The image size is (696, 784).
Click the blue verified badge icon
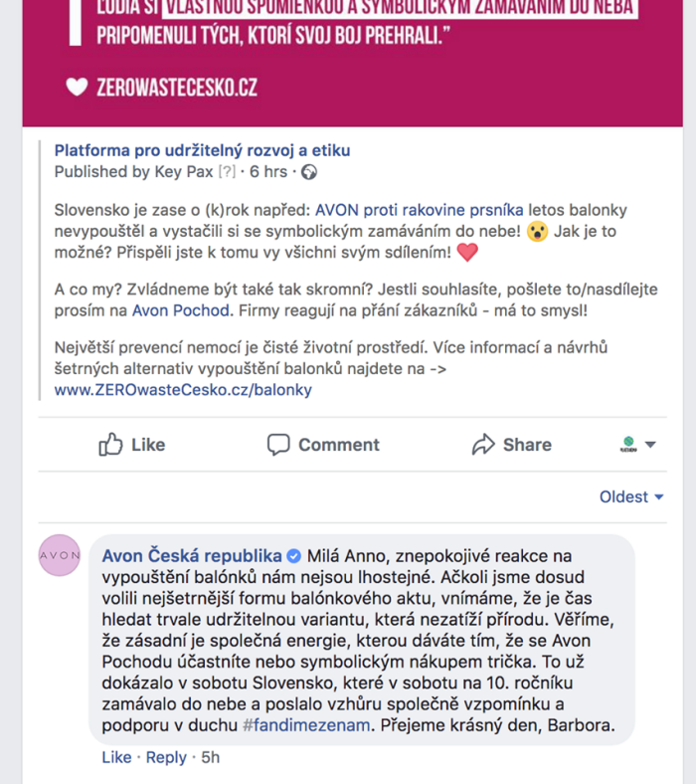293,556
